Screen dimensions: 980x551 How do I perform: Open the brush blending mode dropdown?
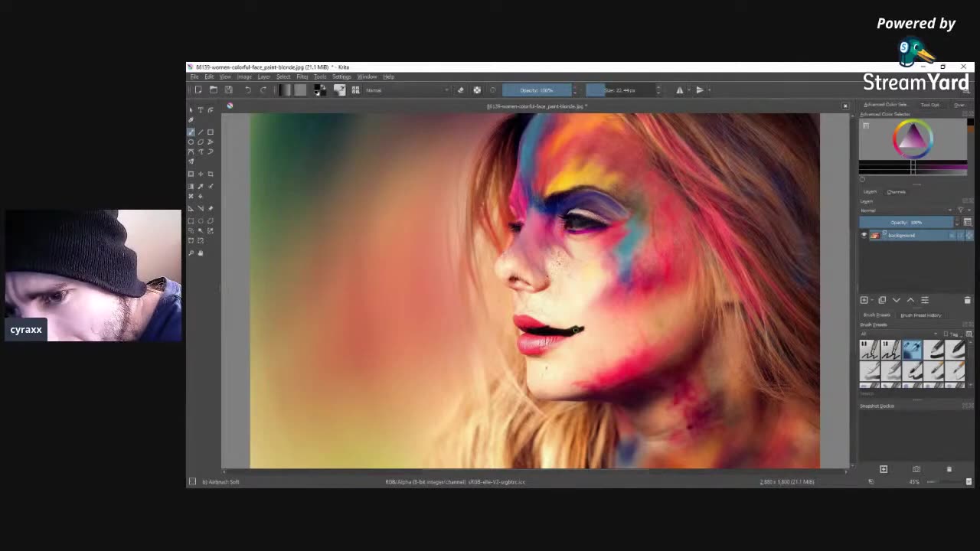pos(406,90)
